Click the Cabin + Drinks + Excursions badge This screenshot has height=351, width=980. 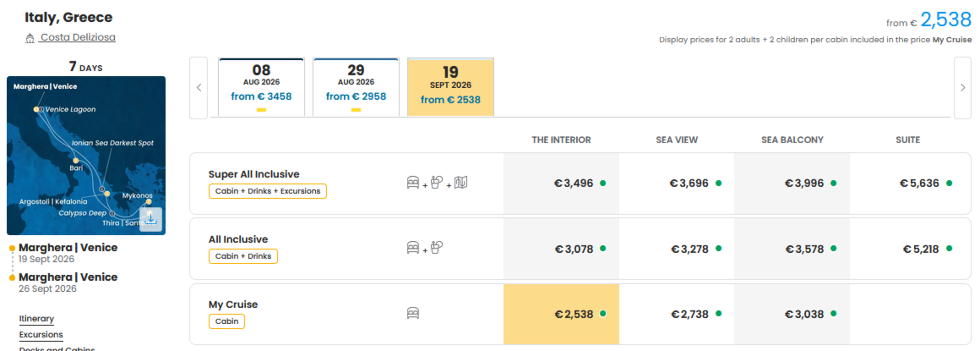[267, 191]
